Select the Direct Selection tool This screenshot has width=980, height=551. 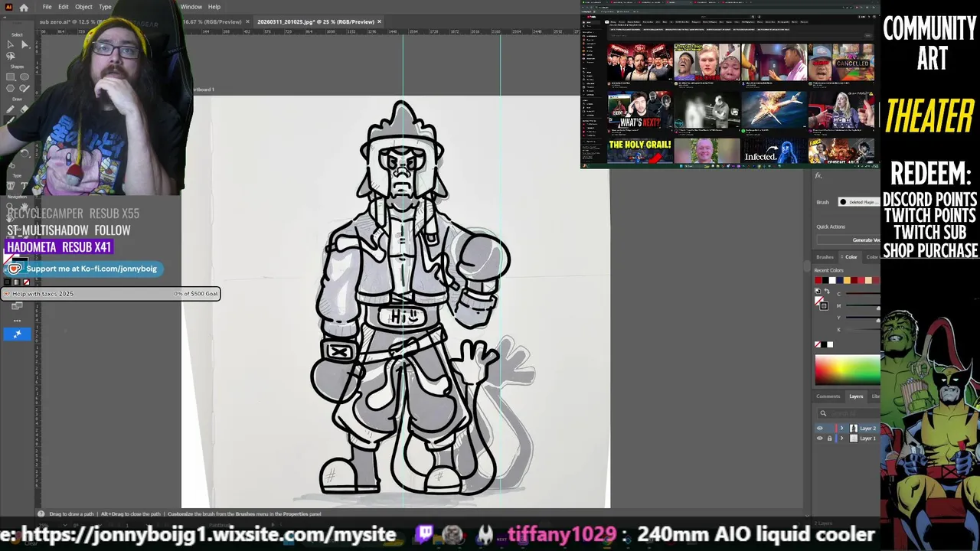[24, 44]
